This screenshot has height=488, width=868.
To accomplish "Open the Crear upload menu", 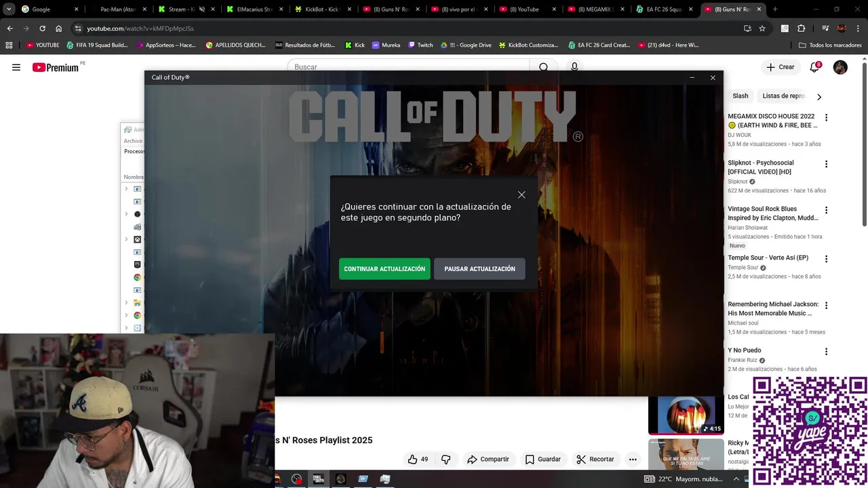I will click(x=780, y=67).
